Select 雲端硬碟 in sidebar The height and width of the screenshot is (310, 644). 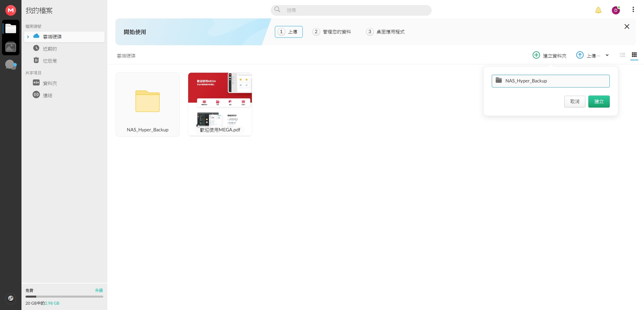pyautogui.click(x=64, y=37)
